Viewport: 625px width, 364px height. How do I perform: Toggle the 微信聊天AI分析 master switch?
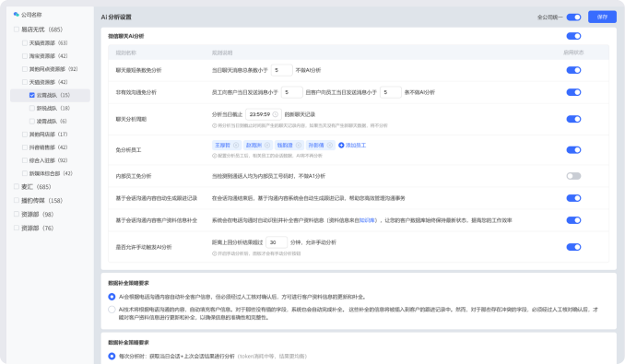click(x=573, y=36)
